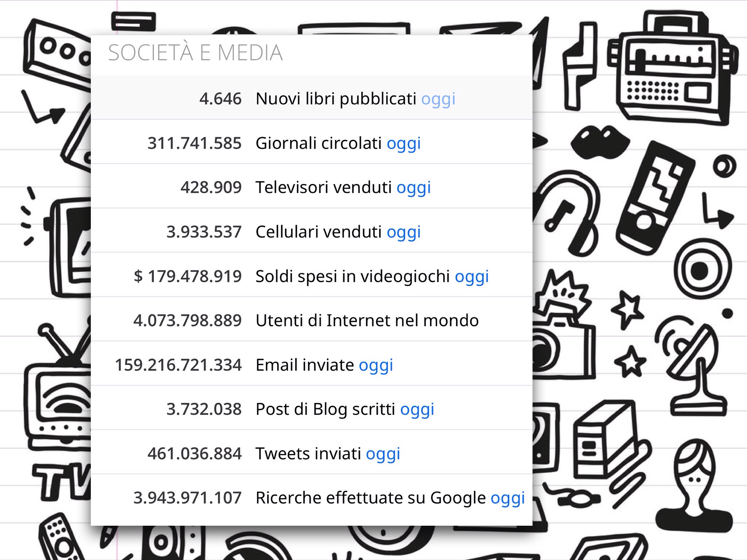Open 'oggi' link for Soldi spesi in videogiochi
The width and height of the screenshot is (747, 560).
click(472, 276)
